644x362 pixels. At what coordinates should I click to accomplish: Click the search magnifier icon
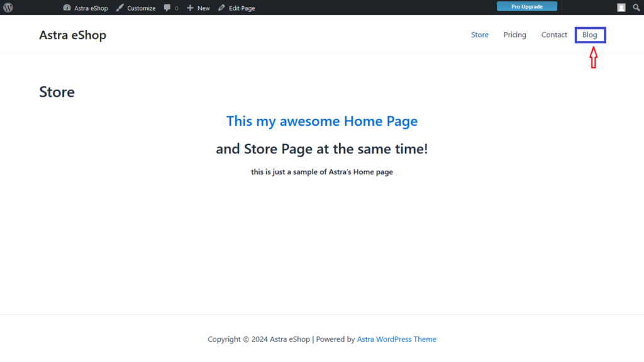(636, 8)
